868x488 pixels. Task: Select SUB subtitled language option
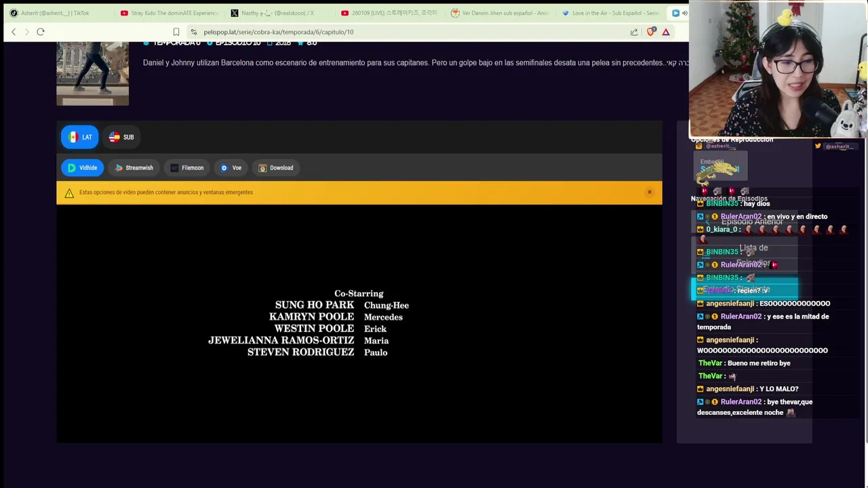click(x=121, y=137)
